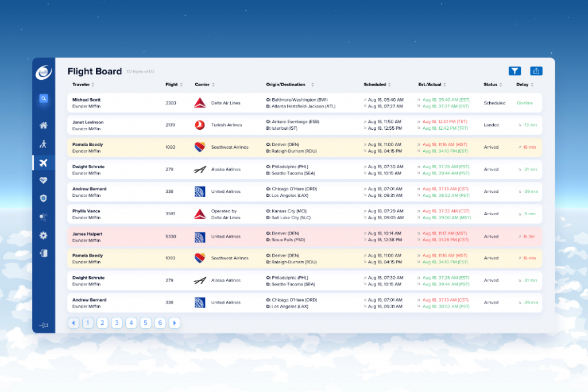Click the Turkish Airlines logo
Image resolution: width=588 pixels, height=392 pixels.
pyautogui.click(x=200, y=125)
